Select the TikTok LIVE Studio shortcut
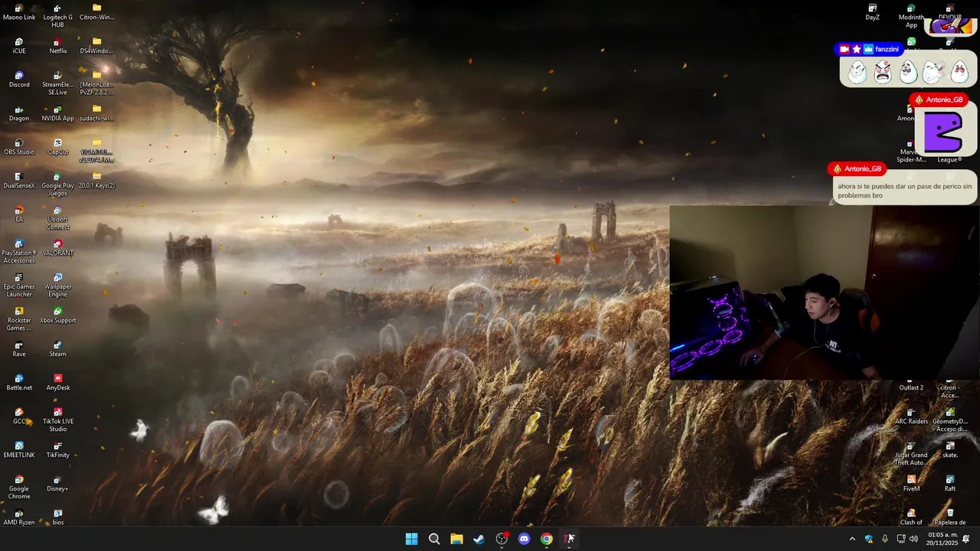This screenshot has width=980, height=551. (x=57, y=420)
